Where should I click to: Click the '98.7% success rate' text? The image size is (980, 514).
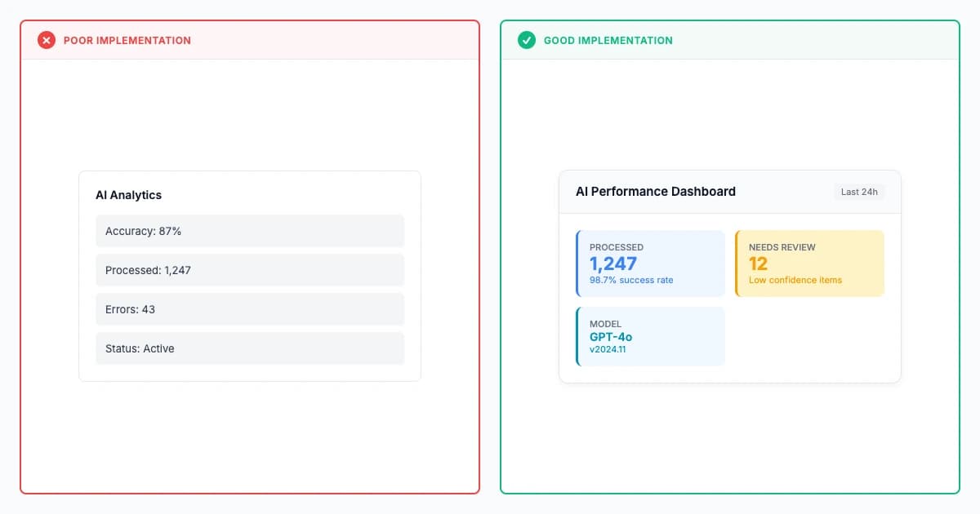pos(631,280)
